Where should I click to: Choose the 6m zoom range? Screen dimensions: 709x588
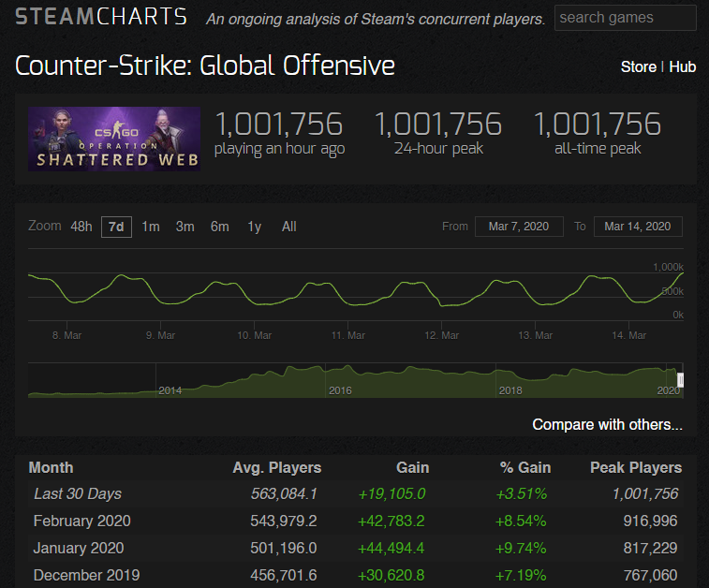click(x=220, y=227)
